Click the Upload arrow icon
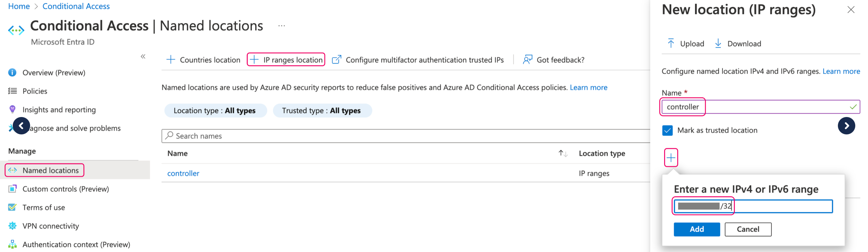Viewport: 868px width, 252px height. [x=671, y=43]
